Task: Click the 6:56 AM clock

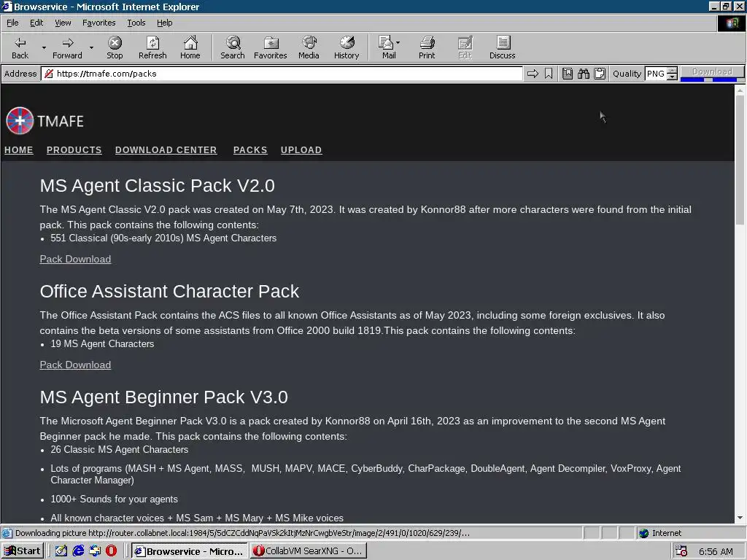Action: tap(716, 551)
